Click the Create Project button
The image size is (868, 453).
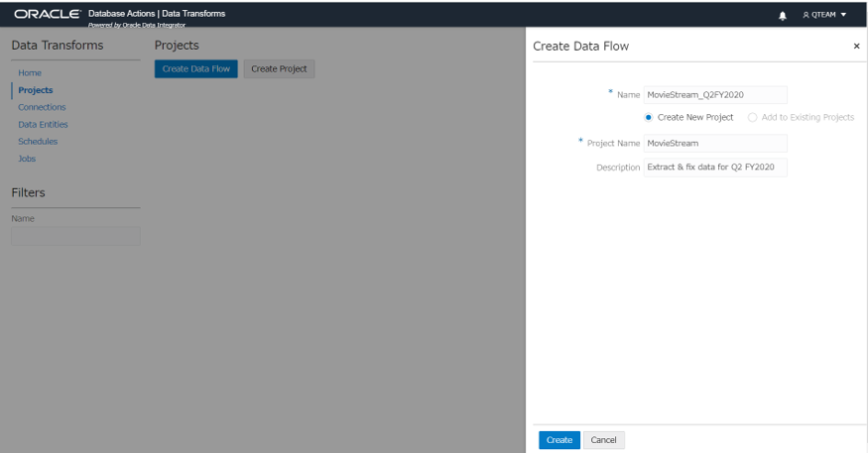click(x=279, y=68)
